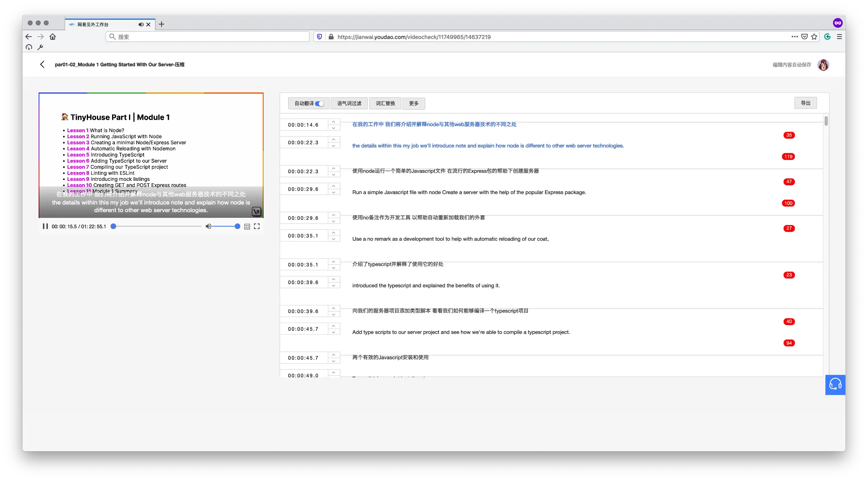This screenshot has height=481, width=868.
Task: Click the line break icon on video
Action: (256, 211)
